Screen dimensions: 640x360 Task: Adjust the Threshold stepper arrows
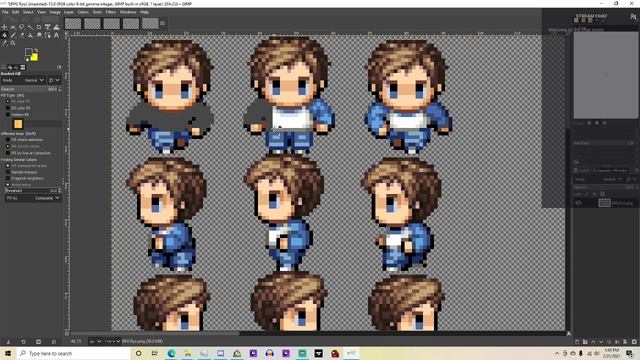(60, 191)
